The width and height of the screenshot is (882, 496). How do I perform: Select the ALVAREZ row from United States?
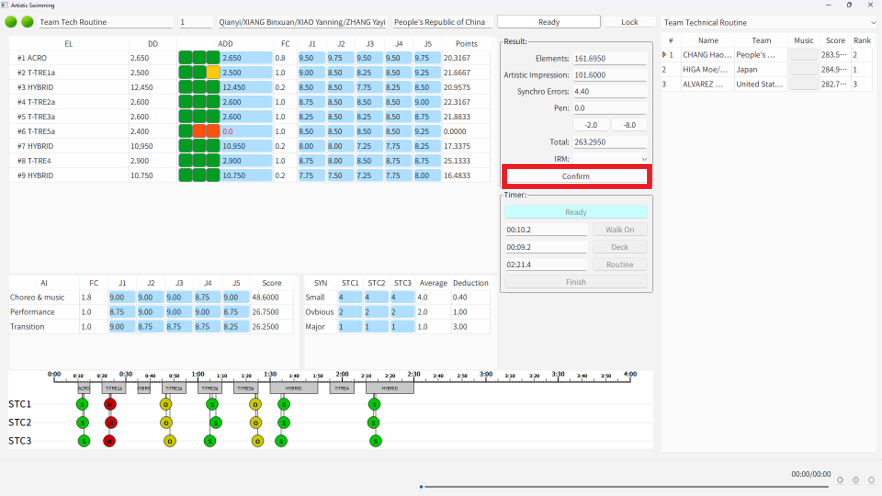pyautogui.click(x=767, y=84)
